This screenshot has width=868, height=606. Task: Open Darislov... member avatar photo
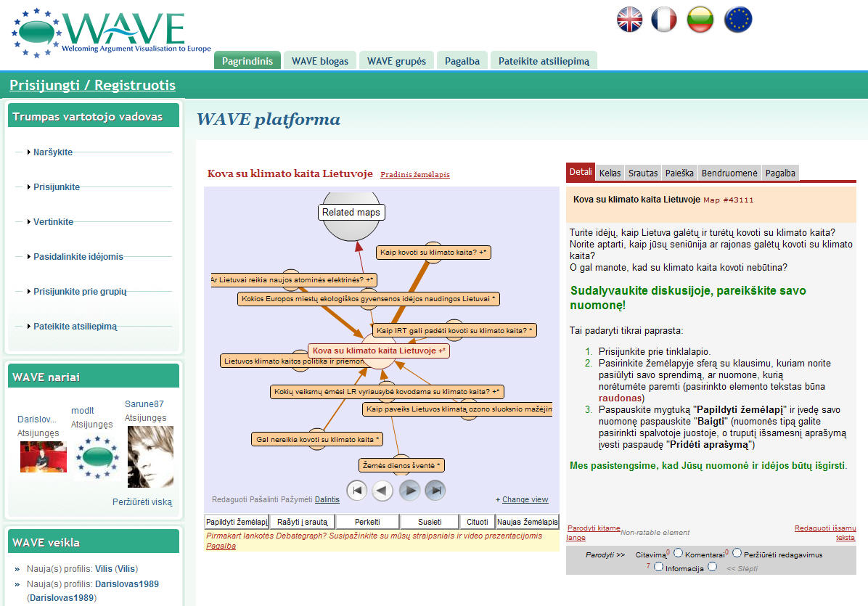[43, 456]
